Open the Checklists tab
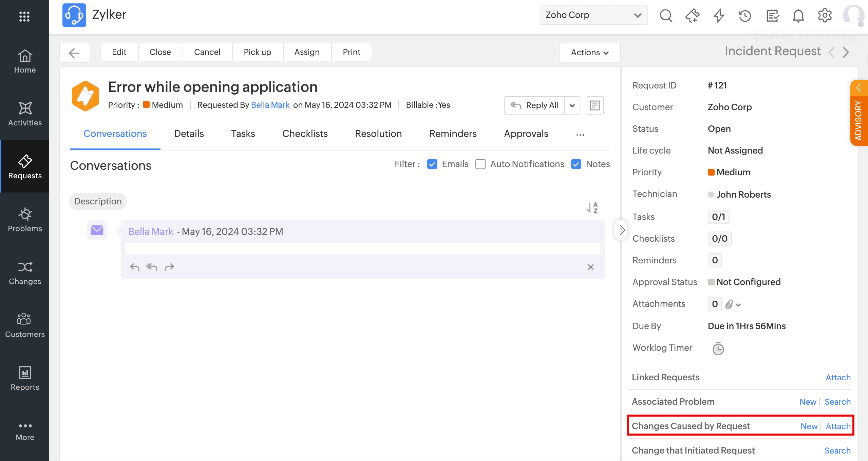This screenshot has height=461, width=868. coord(305,134)
